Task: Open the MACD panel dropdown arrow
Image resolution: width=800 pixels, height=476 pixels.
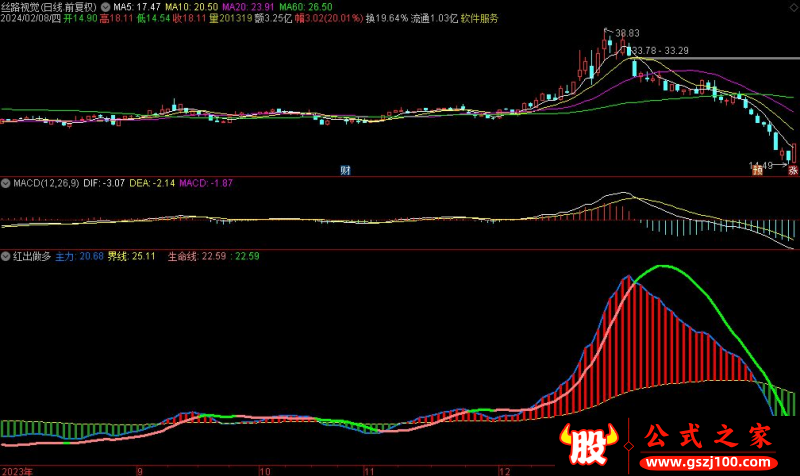Action: 6,183
